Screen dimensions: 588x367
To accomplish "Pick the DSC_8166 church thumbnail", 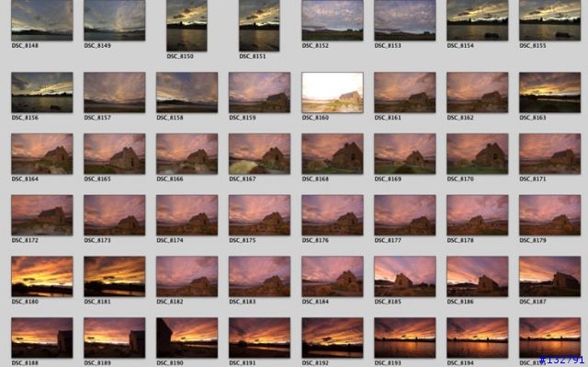I will [x=187, y=154].
